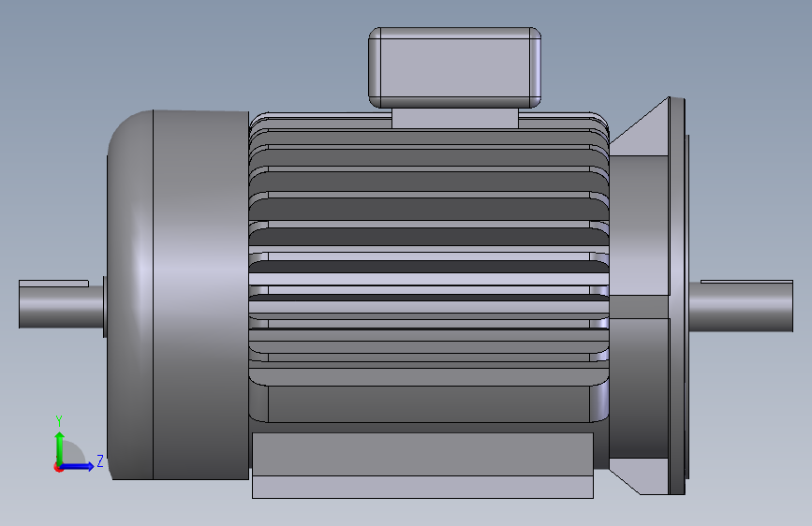
Task: Click the green Y axis of triad
Action: tap(60, 447)
